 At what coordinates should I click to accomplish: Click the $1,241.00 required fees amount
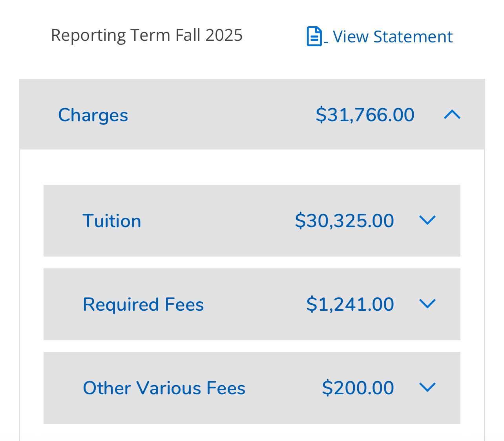(350, 304)
